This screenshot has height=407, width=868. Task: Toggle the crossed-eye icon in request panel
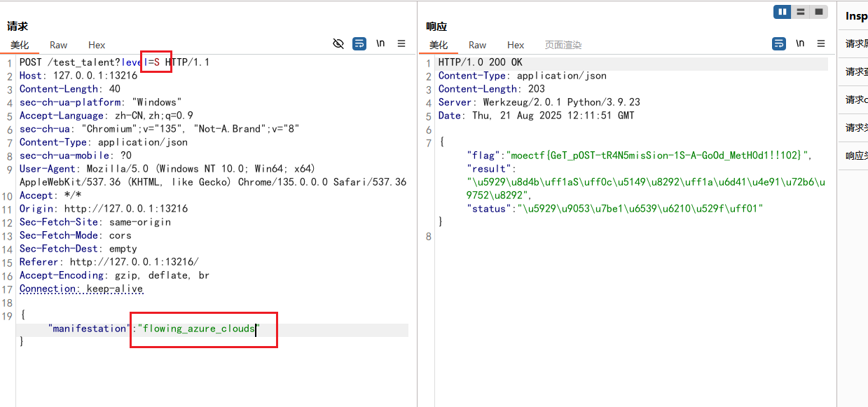338,43
